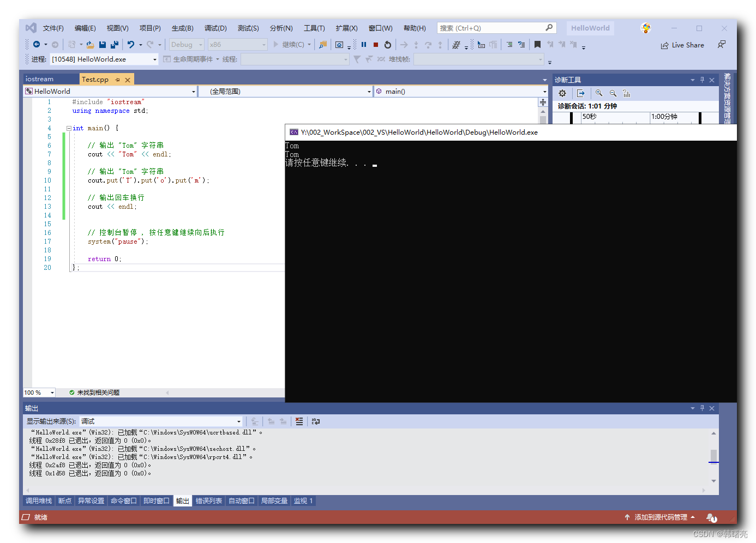Image resolution: width=756 pixels, height=543 pixels.
Task: Click Add to Source Control in status bar
Action: tap(660, 517)
